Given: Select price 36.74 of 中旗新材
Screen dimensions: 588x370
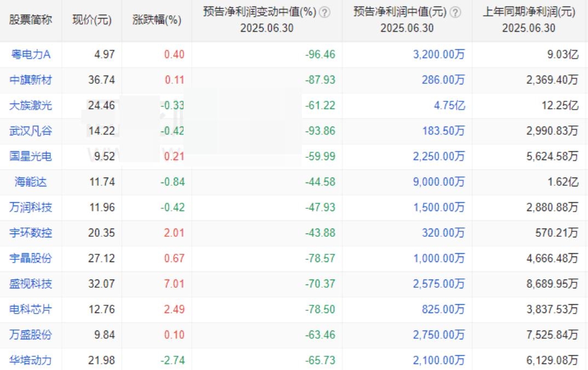Looking at the screenshot, I should [101, 80].
